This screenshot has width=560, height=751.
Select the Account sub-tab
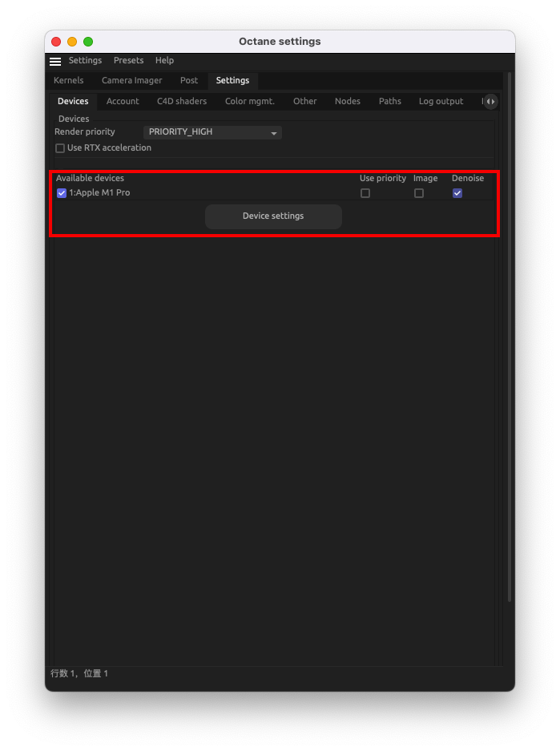123,102
